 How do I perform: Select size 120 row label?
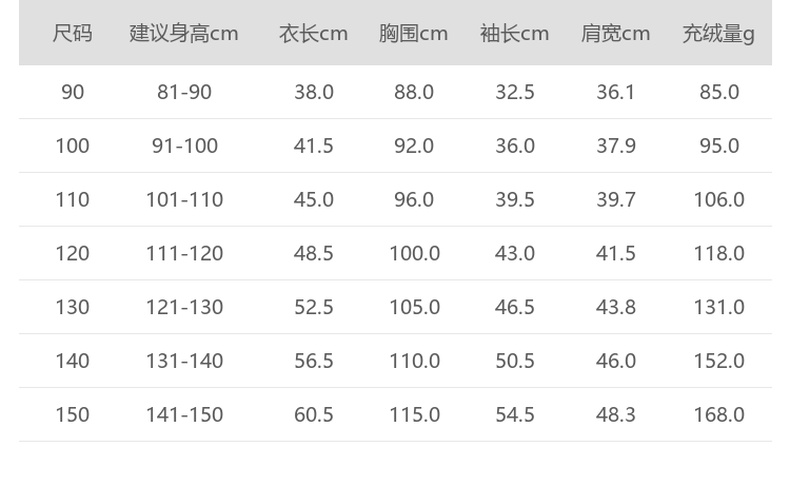pyautogui.click(x=72, y=254)
